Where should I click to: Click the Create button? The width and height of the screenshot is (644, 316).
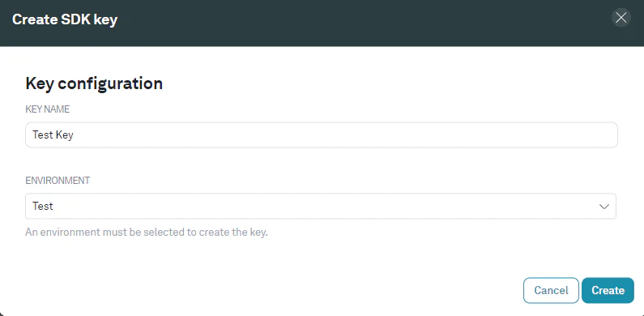(608, 291)
